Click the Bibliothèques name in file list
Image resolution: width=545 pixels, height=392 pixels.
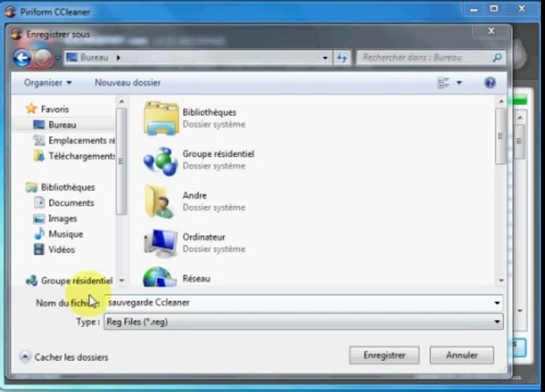point(209,113)
